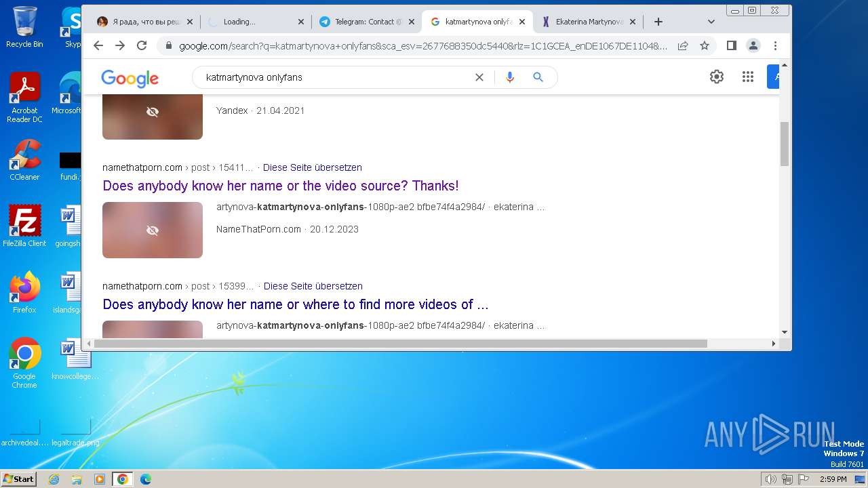Reveal the hidden thumbnail dated 20.12.2023
Viewport: 868px width, 488px height.
[x=153, y=230]
